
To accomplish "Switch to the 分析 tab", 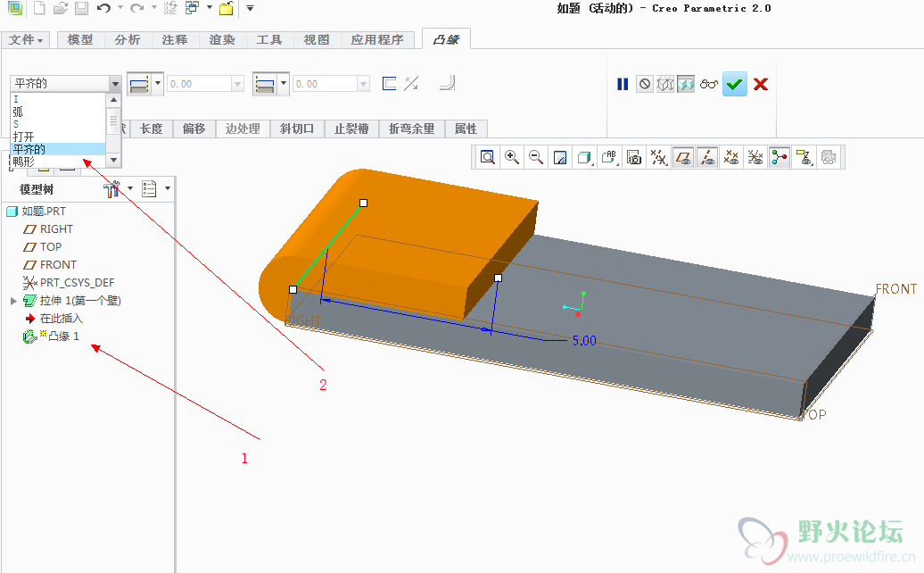I will pyautogui.click(x=128, y=39).
